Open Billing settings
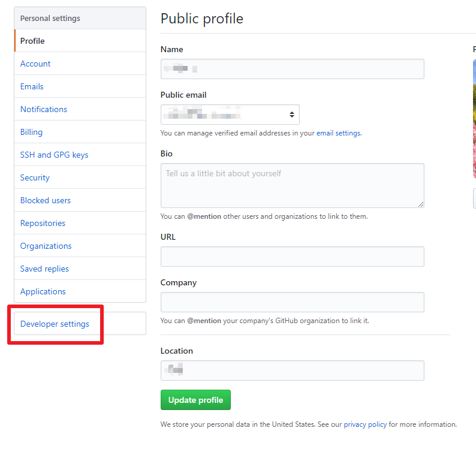 (x=31, y=132)
